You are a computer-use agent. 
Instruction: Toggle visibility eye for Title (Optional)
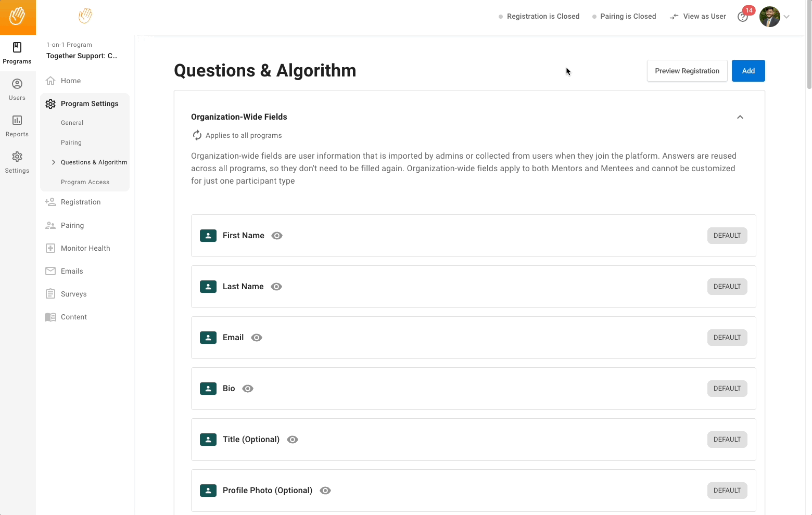pyautogui.click(x=293, y=440)
